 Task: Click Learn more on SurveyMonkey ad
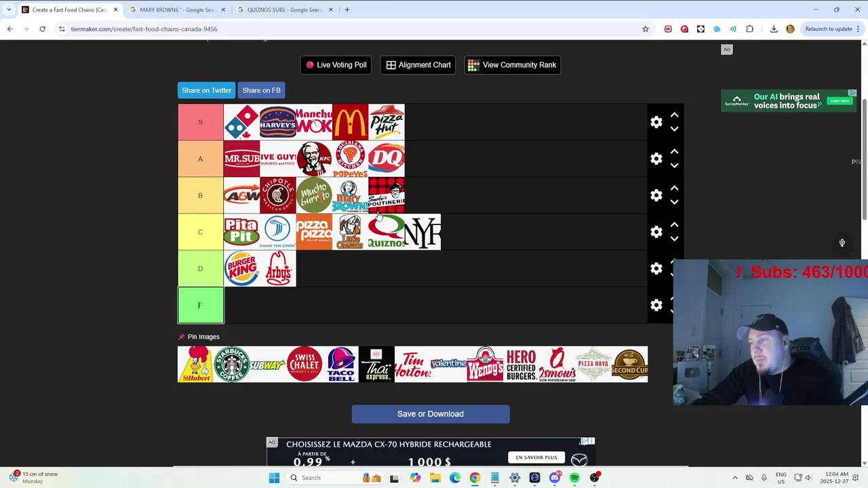pos(840,101)
